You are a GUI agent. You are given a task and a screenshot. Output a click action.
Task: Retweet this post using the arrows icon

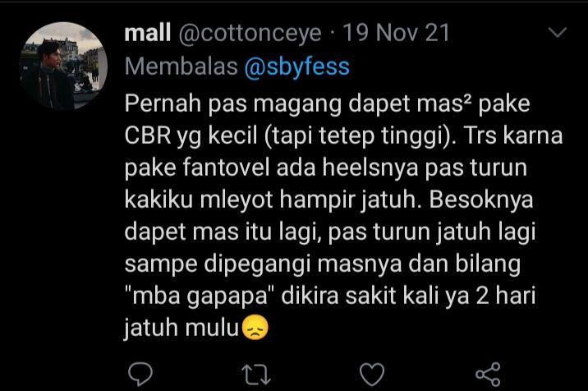[256, 375]
